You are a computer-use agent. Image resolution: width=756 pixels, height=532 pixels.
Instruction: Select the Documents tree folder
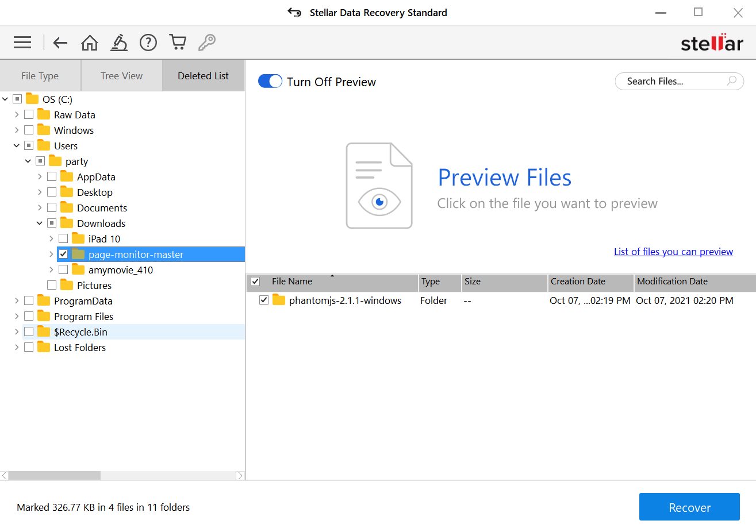point(102,207)
